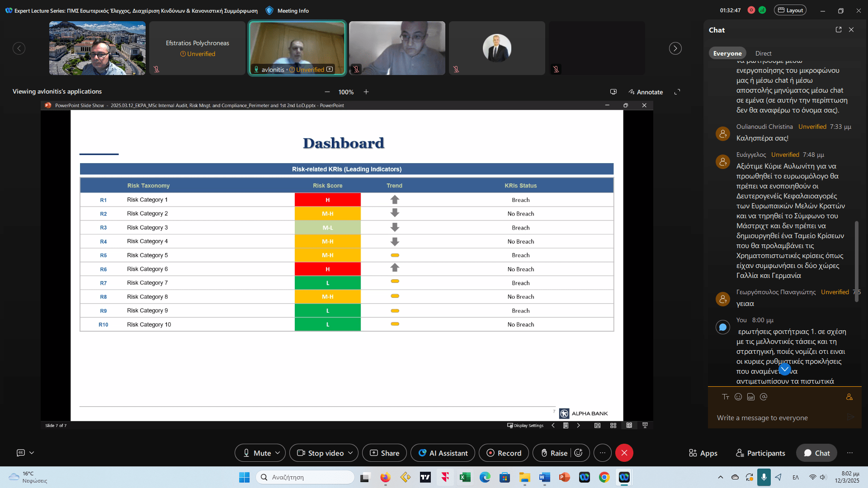Click the AI Assistant button
Screen dimensions: 868x488
tap(443, 453)
